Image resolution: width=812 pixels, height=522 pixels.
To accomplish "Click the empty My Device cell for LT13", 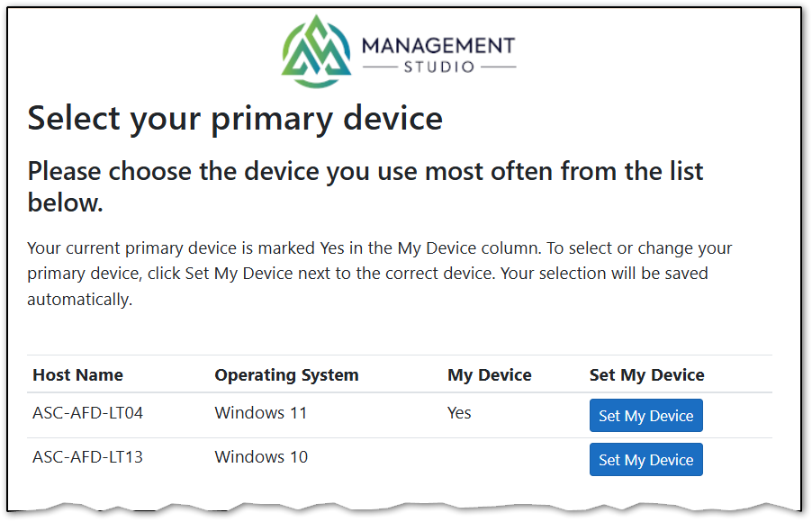I will tap(513, 459).
